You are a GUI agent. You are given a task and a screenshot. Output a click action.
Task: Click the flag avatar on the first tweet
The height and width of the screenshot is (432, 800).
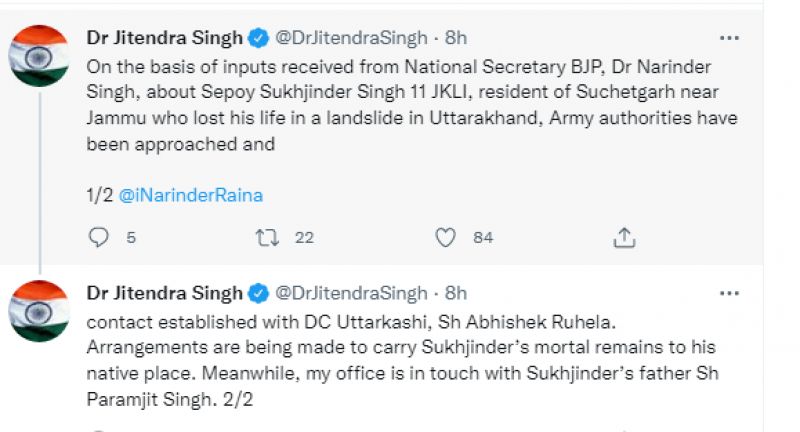(x=39, y=55)
